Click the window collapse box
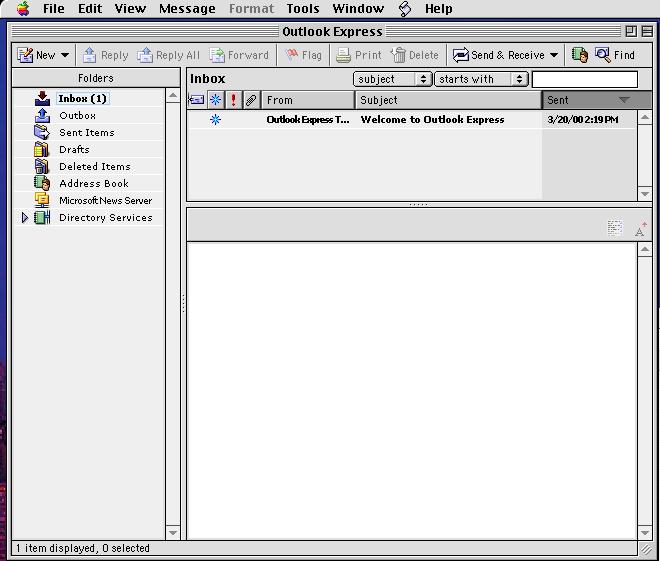Screen dimensions: 660x561 tap(647, 31)
